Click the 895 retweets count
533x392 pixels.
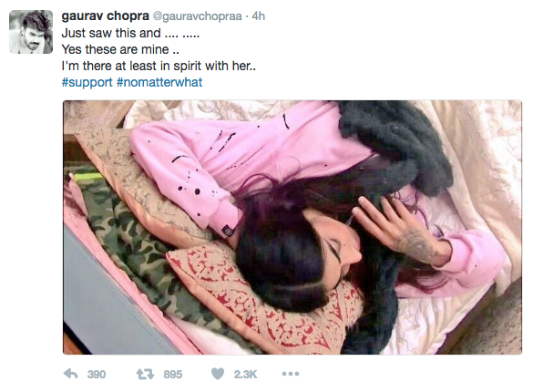click(x=173, y=375)
